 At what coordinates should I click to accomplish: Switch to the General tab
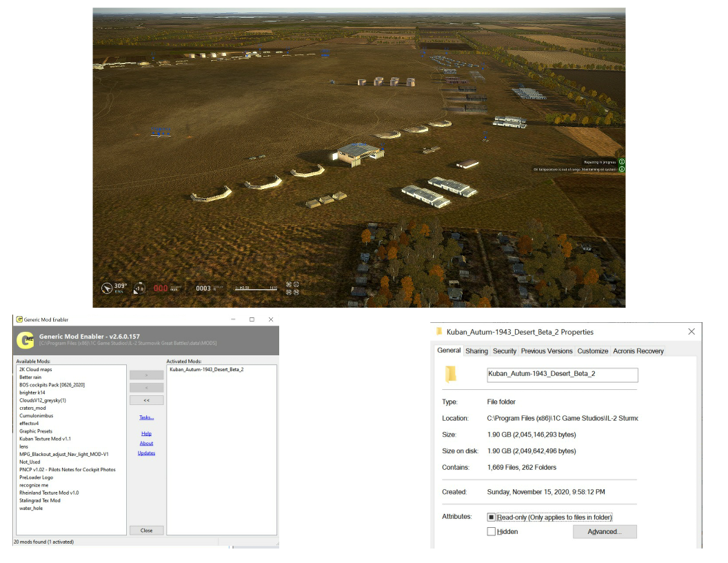[449, 350]
